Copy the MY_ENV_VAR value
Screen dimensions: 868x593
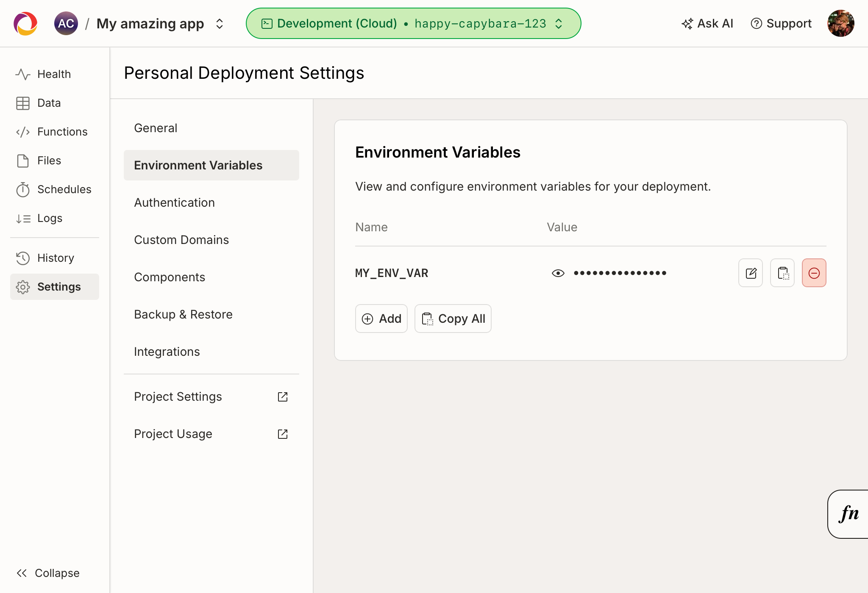coord(782,273)
